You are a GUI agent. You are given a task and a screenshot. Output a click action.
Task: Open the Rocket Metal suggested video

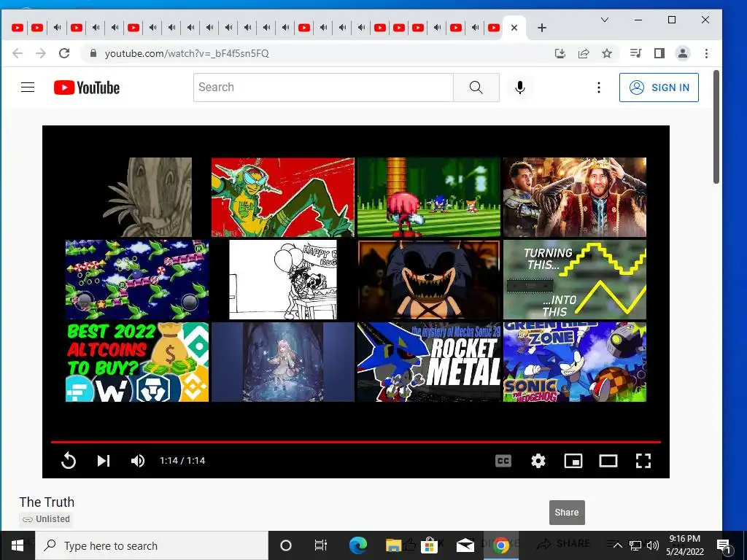click(429, 362)
